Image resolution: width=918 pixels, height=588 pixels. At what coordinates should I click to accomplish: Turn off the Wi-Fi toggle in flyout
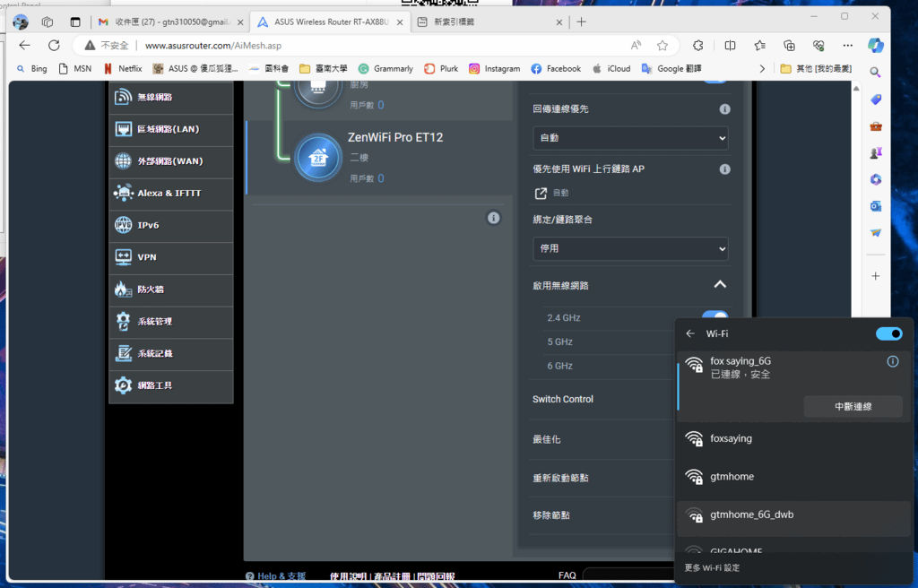click(x=888, y=333)
